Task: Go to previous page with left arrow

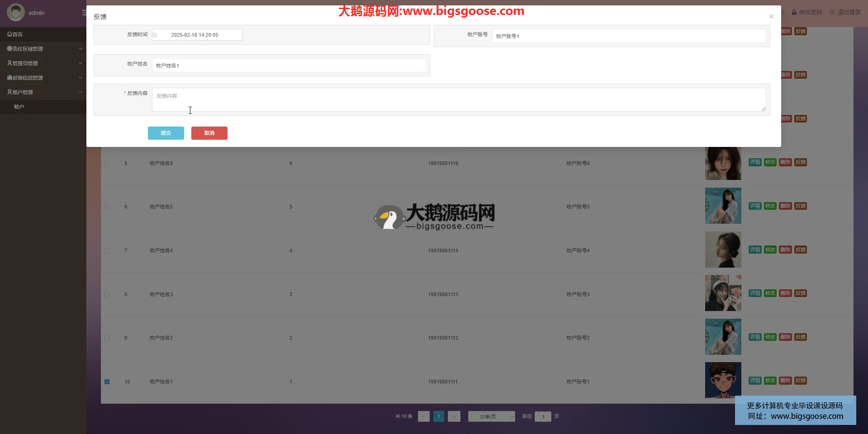Action: (x=424, y=416)
